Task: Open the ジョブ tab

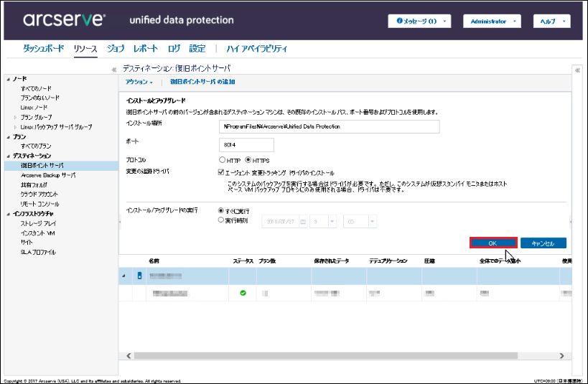Action: click(x=116, y=48)
